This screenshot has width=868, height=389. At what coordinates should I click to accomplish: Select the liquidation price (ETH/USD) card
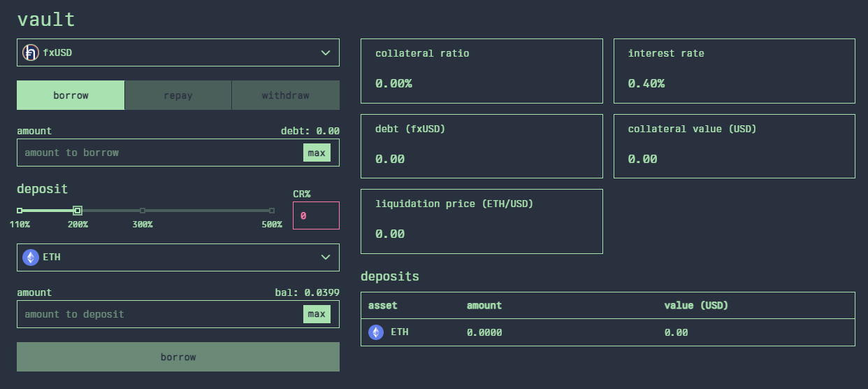(x=482, y=221)
